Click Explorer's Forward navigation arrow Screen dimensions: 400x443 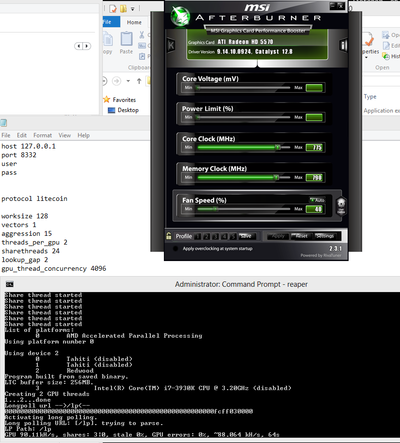click(116, 81)
